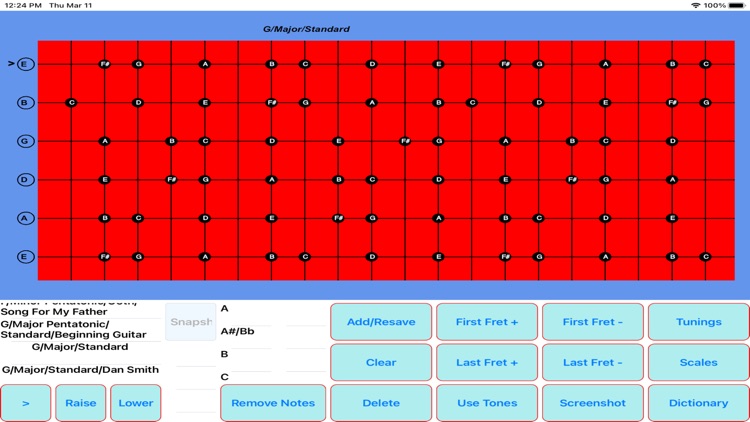Choose note A in the note list
750x422 pixels.
pyautogui.click(x=224, y=309)
